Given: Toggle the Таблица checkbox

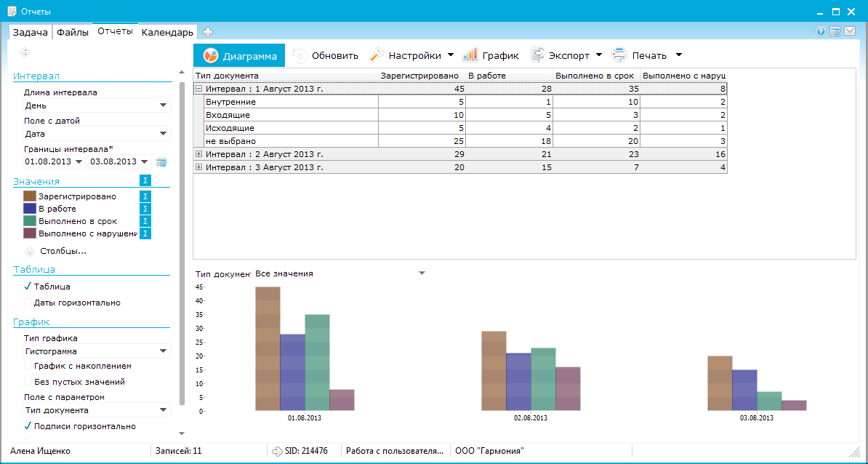Looking at the screenshot, I should pyautogui.click(x=28, y=287).
